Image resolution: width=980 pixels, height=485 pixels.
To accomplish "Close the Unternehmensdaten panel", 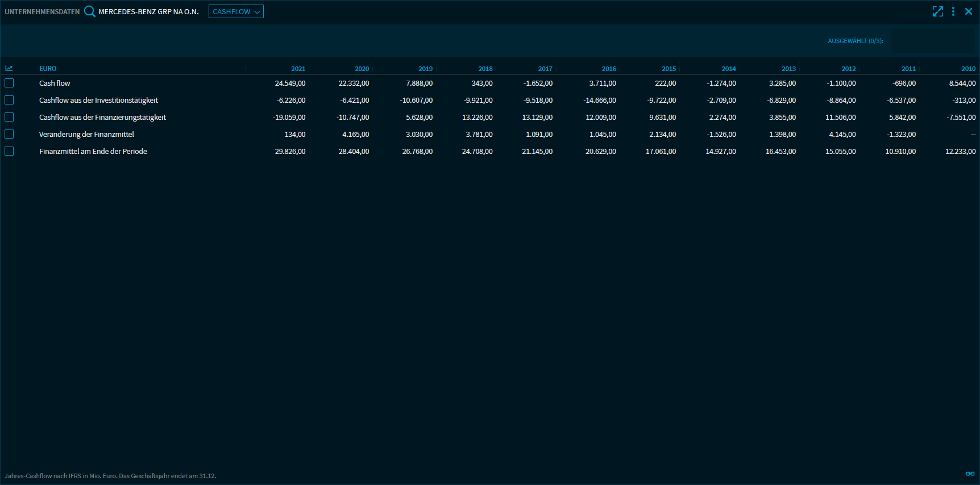I will pyautogui.click(x=969, y=11).
